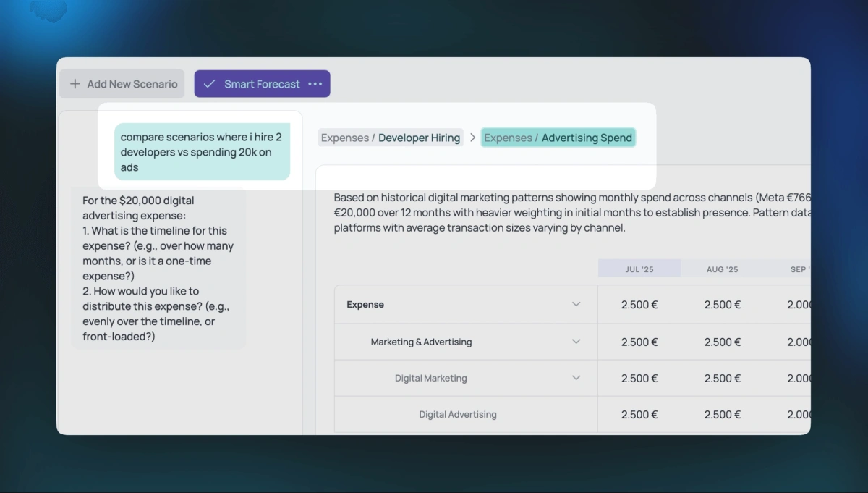Select the Digital Advertising row label
Image resolution: width=868 pixels, height=493 pixels.
tap(458, 414)
